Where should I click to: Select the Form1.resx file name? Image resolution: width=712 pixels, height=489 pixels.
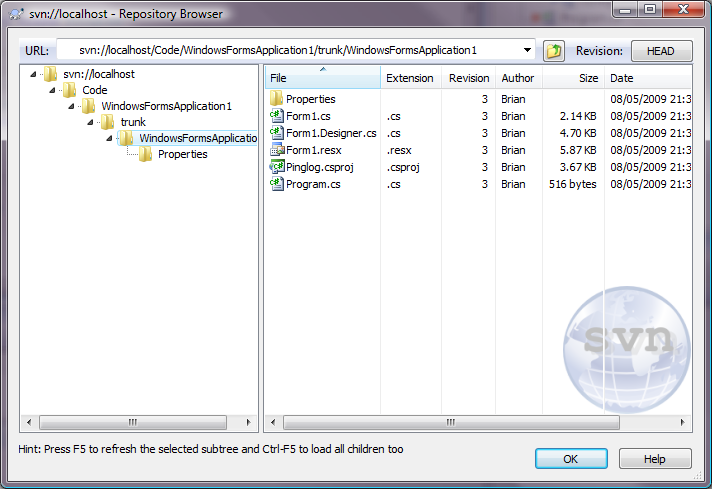click(x=314, y=149)
